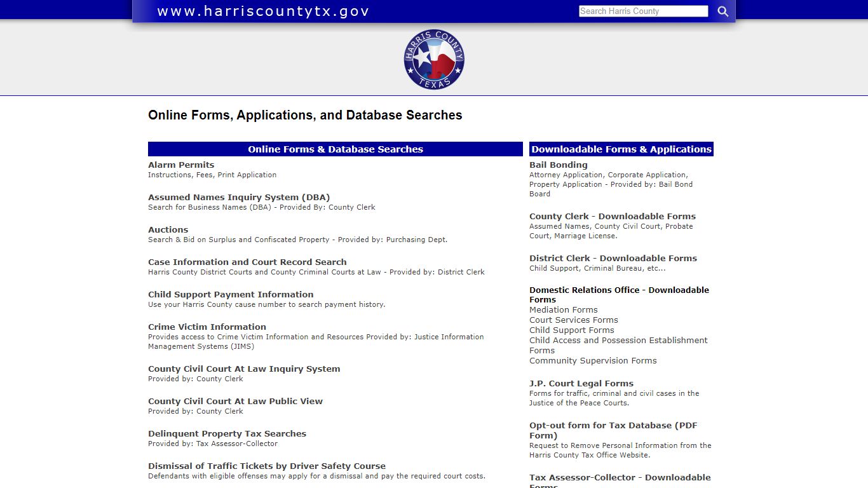This screenshot has height=488, width=868.
Task: Open District Clerk - Downloadable Forms
Action: point(613,258)
